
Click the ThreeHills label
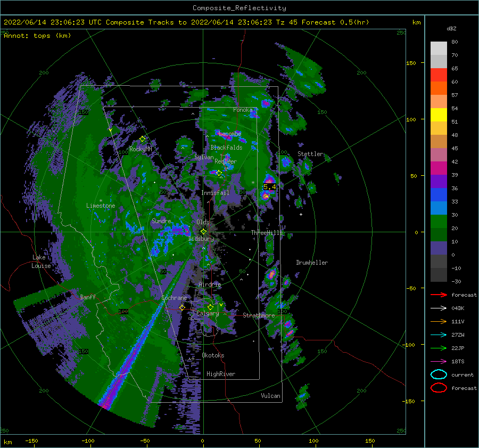click(267, 233)
